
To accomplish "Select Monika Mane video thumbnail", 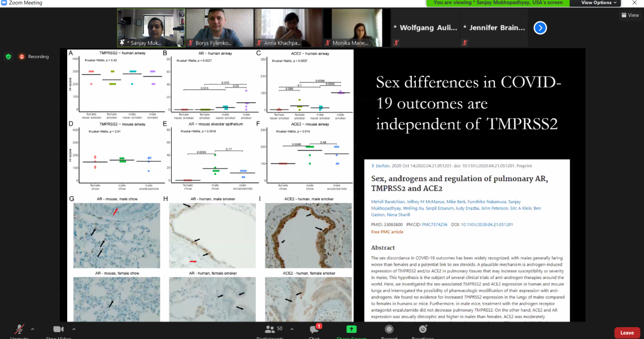I will pos(357,28).
